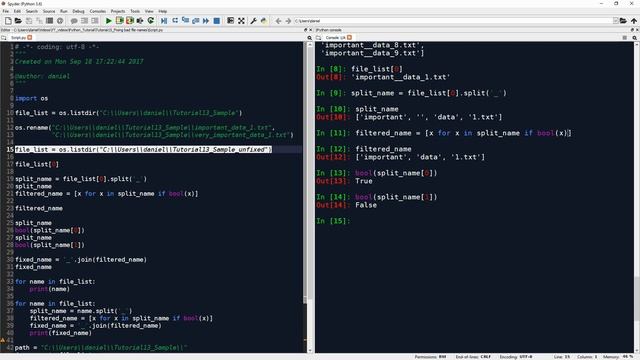
Task: Step into function in debugger
Action: [185, 20]
